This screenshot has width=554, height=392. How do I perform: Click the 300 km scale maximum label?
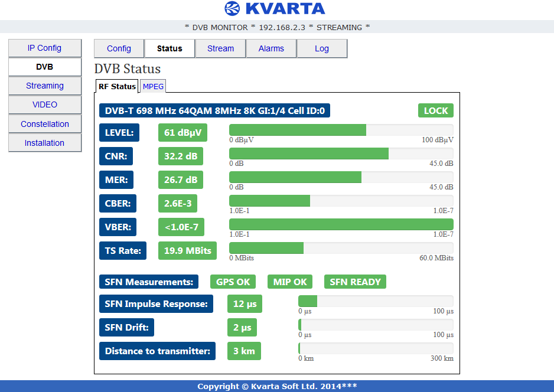pyautogui.click(x=442, y=358)
